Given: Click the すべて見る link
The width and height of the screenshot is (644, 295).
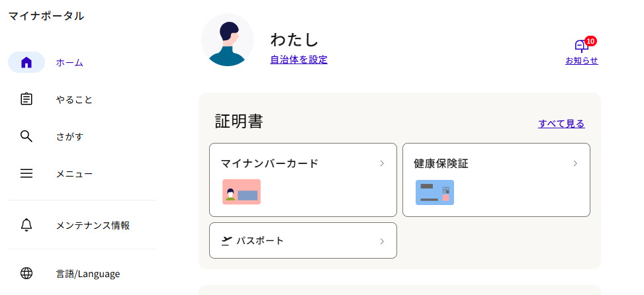Looking at the screenshot, I should tap(561, 124).
